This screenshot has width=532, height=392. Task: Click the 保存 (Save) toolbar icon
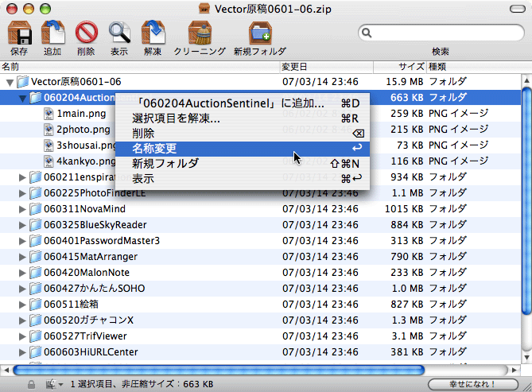pos(19,33)
